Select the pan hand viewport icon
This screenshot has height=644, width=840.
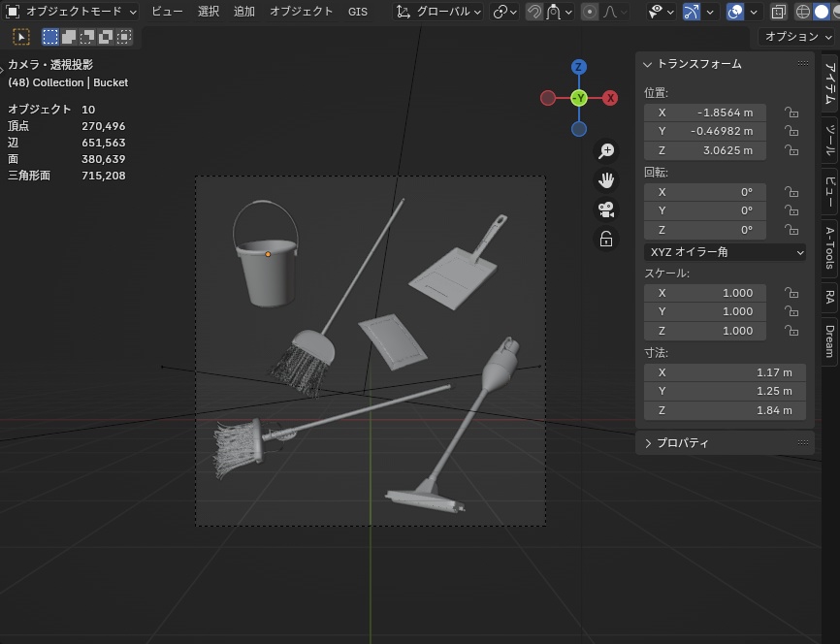tap(606, 180)
